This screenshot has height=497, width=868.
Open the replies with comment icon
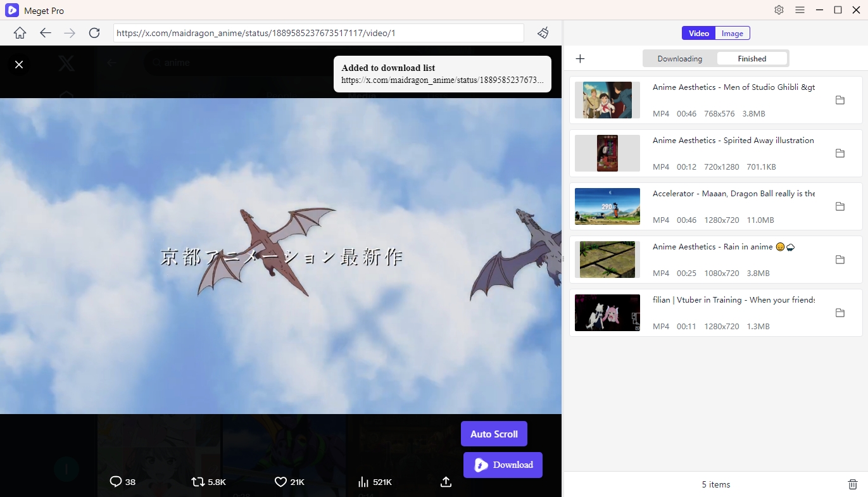coord(115,482)
